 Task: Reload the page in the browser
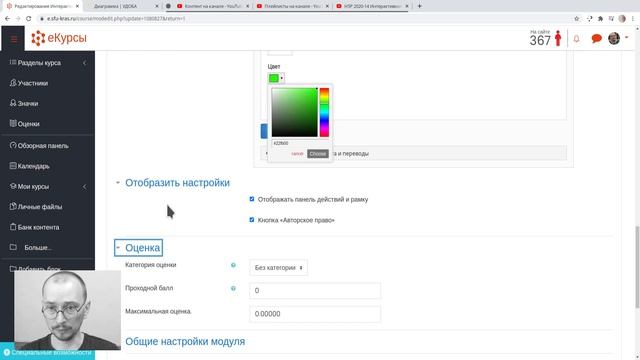point(28,18)
